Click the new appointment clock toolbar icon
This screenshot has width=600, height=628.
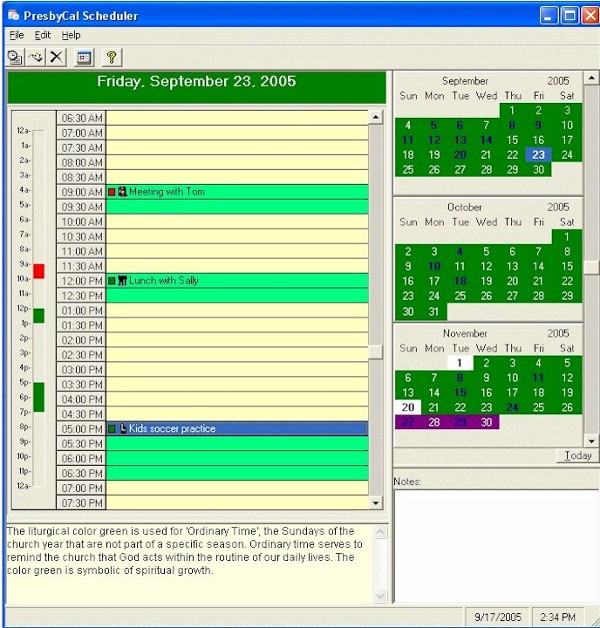[15, 58]
